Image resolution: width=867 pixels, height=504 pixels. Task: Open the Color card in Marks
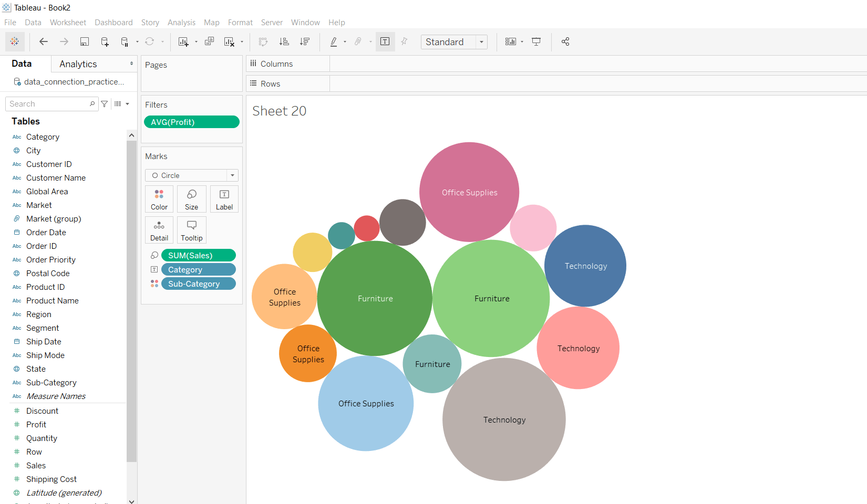pos(159,199)
